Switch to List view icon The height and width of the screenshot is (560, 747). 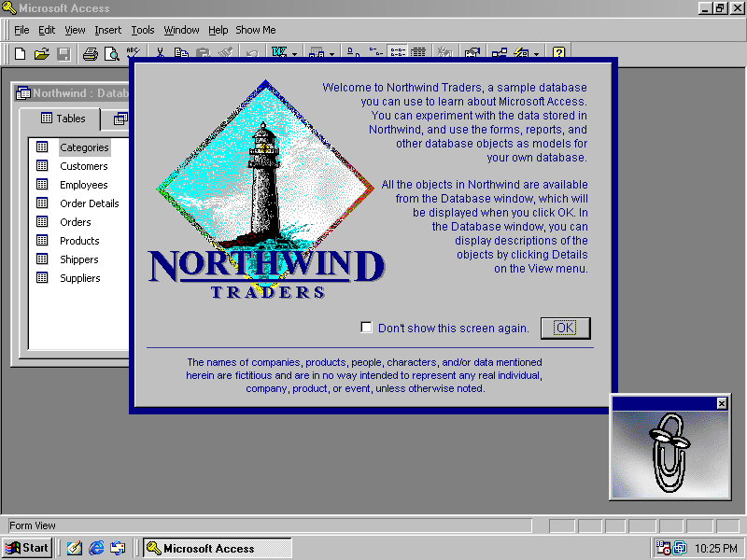click(x=398, y=52)
